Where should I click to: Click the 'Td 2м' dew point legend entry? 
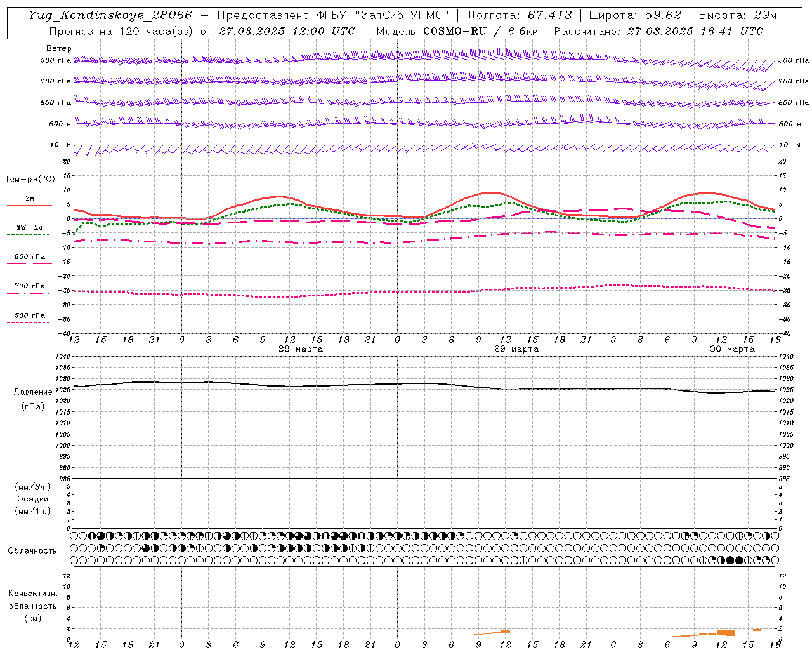pos(29,227)
